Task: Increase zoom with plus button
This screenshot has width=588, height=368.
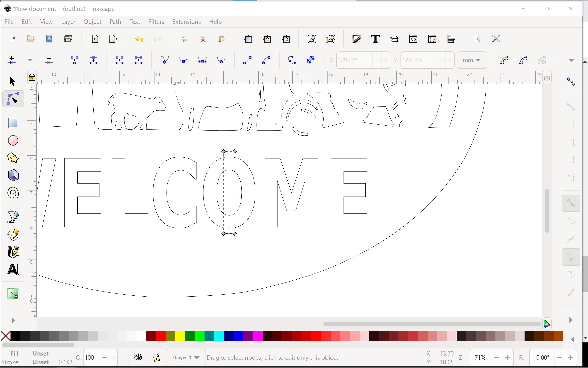Action: (507, 358)
